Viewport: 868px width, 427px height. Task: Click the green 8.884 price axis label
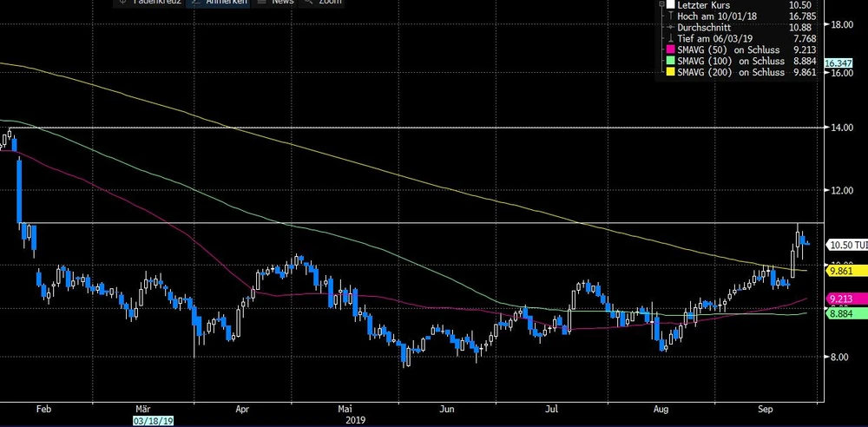(842, 313)
